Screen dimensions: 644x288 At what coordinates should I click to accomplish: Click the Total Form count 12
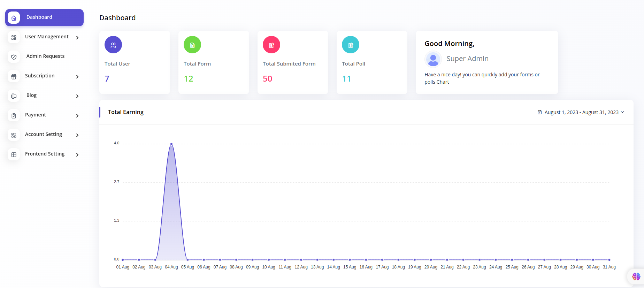[x=189, y=79]
